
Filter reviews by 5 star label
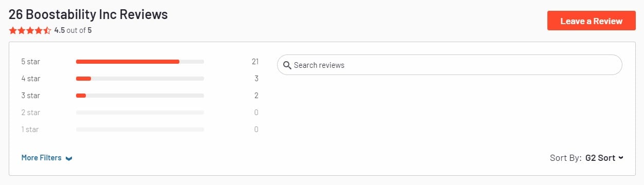click(x=30, y=62)
